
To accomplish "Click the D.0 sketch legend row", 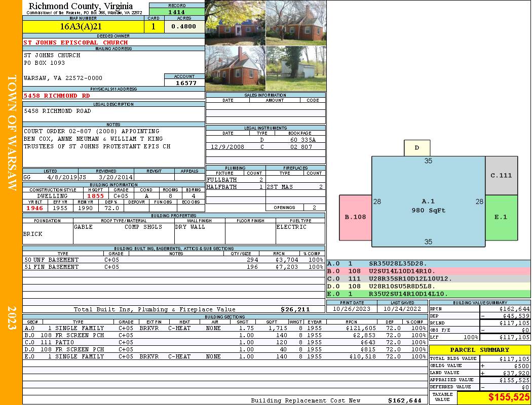I will [x=429, y=286].
